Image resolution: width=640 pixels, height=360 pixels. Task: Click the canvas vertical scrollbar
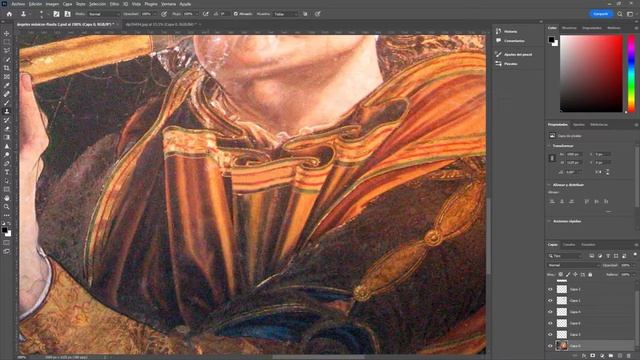(x=488, y=235)
